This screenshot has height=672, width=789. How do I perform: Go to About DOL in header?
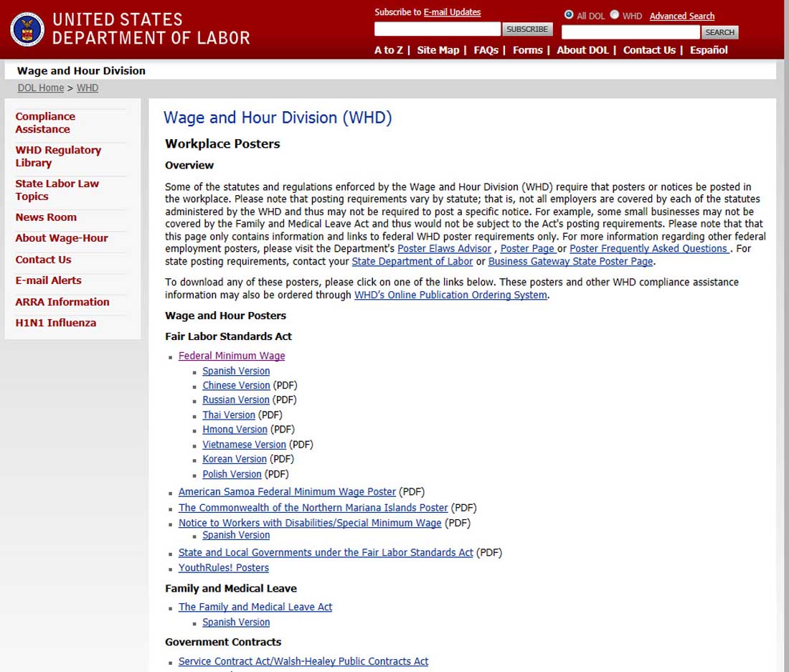point(582,50)
